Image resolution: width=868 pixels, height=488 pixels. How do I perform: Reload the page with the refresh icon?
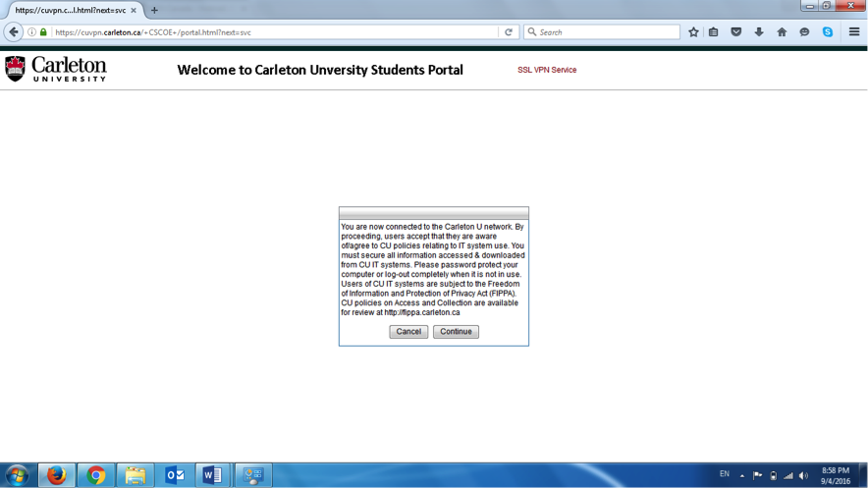tap(509, 32)
